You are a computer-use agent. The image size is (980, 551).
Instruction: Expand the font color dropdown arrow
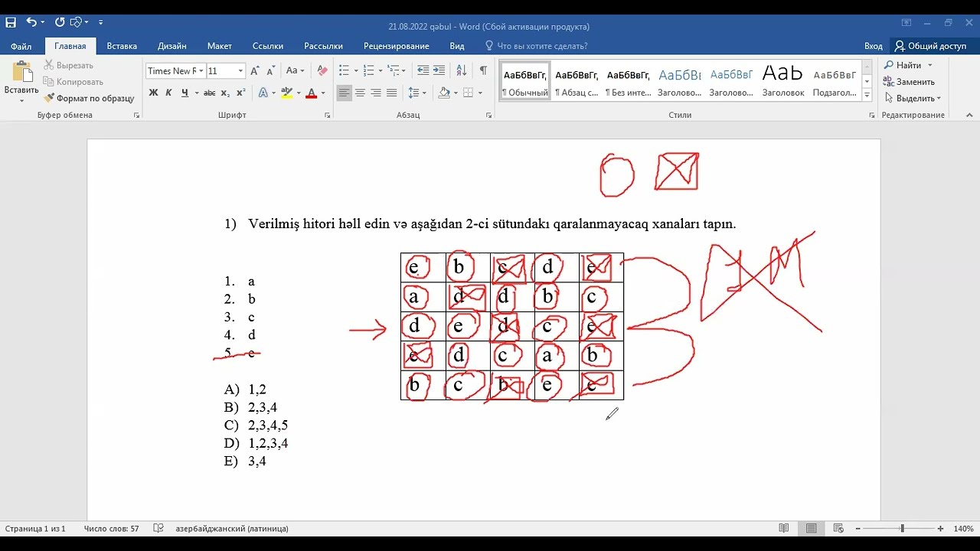tap(323, 93)
